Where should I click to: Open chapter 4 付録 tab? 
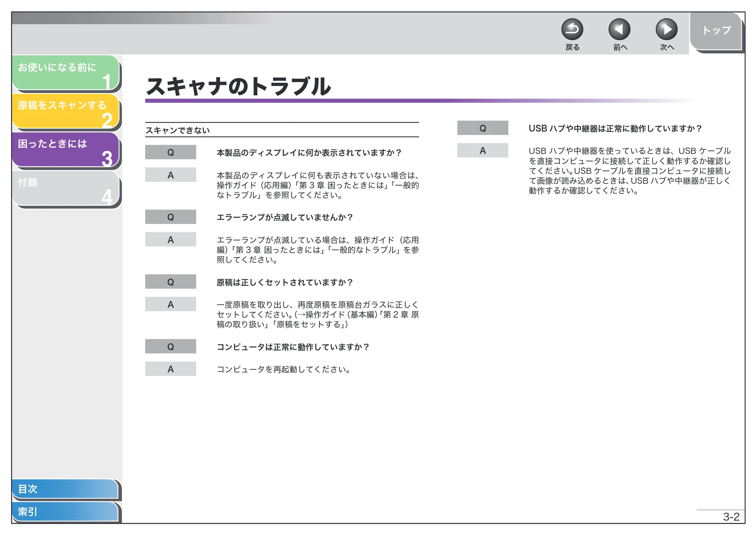coord(66,188)
